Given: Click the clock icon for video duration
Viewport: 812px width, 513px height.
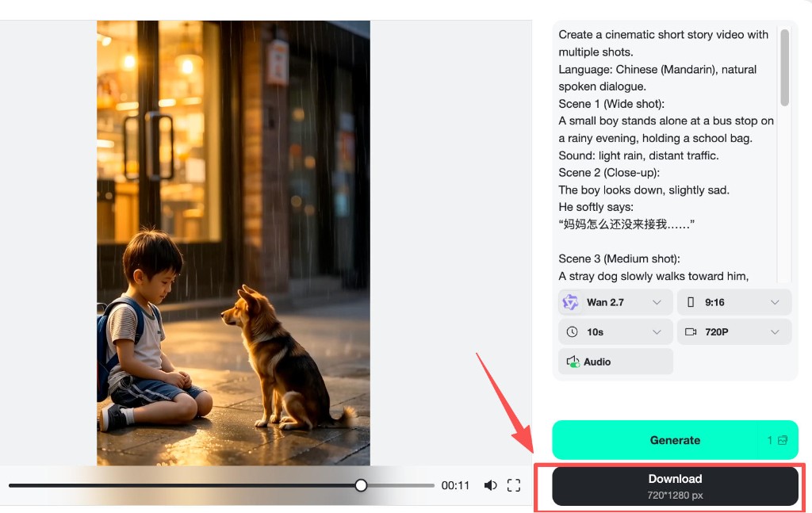Looking at the screenshot, I should pyautogui.click(x=572, y=331).
